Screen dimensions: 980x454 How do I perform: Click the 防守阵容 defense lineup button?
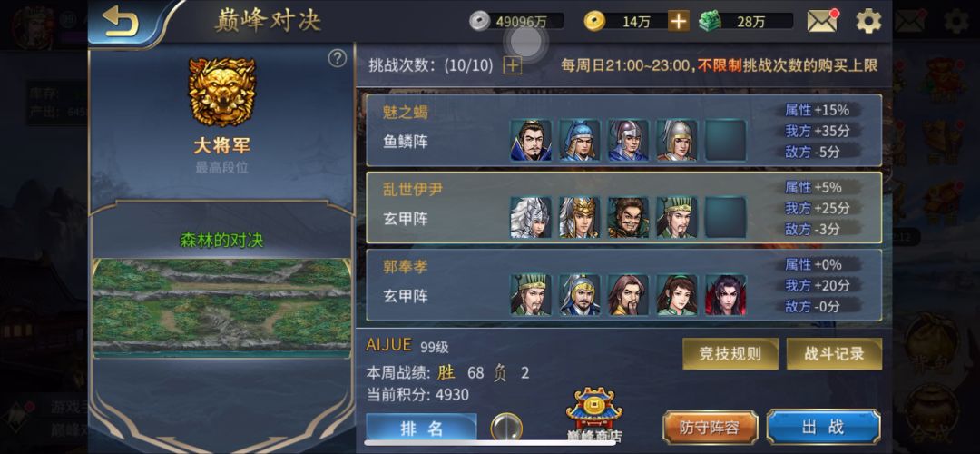point(710,428)
